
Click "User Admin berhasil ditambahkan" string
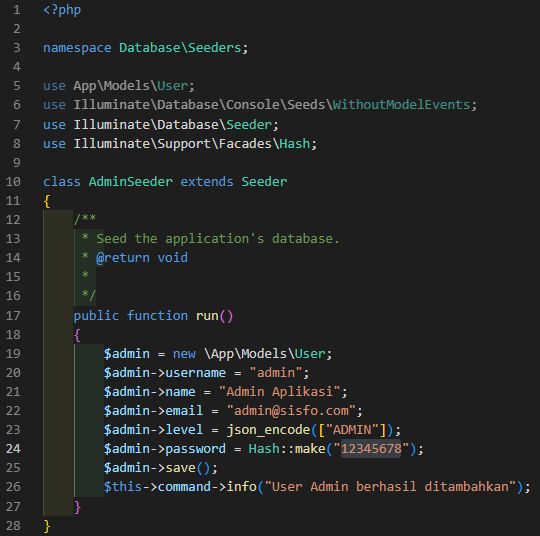click(x=390, y=486)
